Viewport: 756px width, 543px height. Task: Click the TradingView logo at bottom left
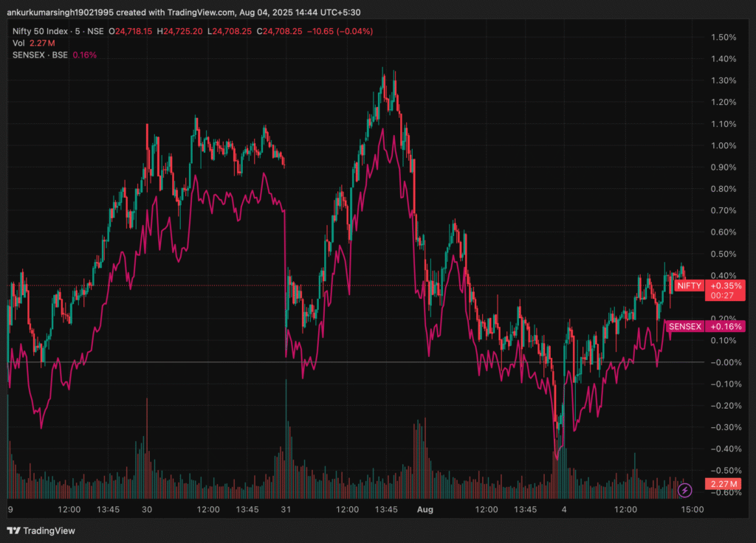pos(41,530)
